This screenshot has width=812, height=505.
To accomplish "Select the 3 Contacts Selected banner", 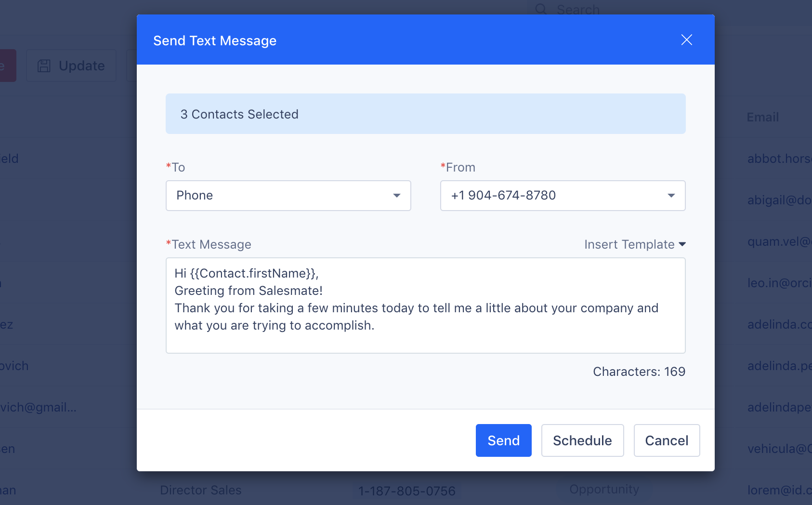I will (x=425, y=114).
